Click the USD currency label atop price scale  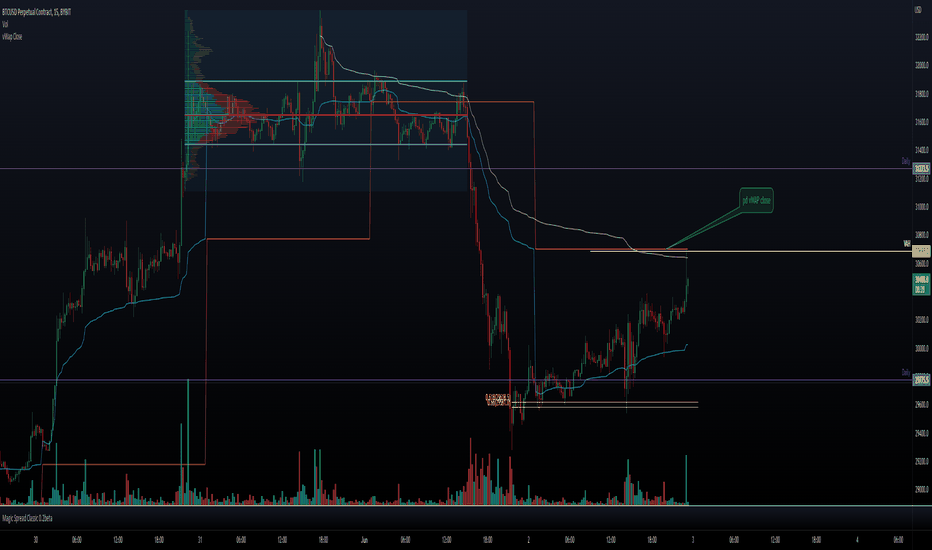[x=918, y=10]
